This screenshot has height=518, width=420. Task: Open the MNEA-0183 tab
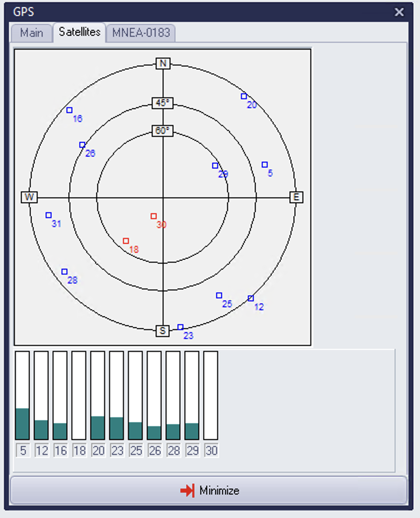pos(141,33)
